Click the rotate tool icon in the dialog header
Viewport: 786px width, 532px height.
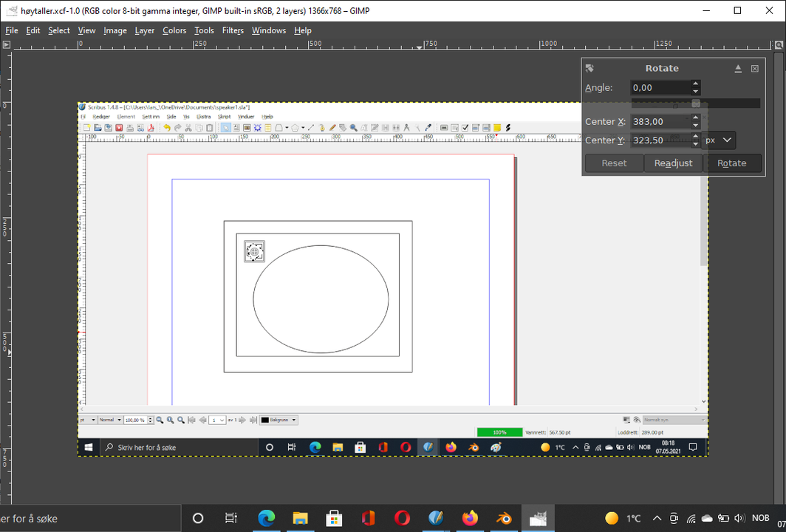[x=589, y=68]
